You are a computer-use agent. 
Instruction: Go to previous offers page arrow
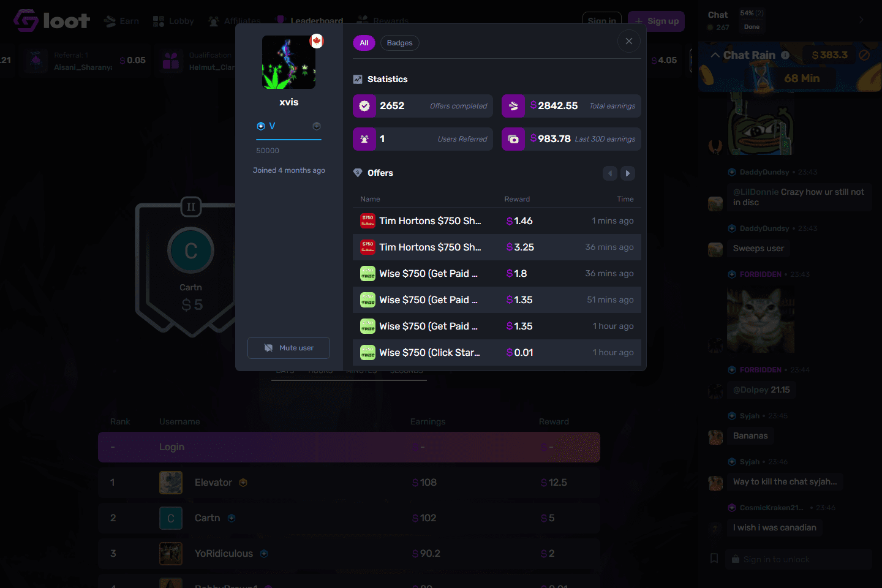(x=610, y=173)
